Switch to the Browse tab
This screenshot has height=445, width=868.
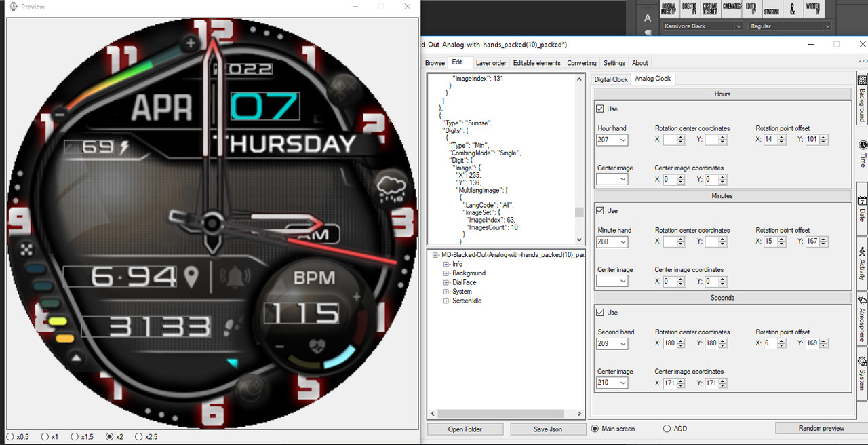coord(435,63)
